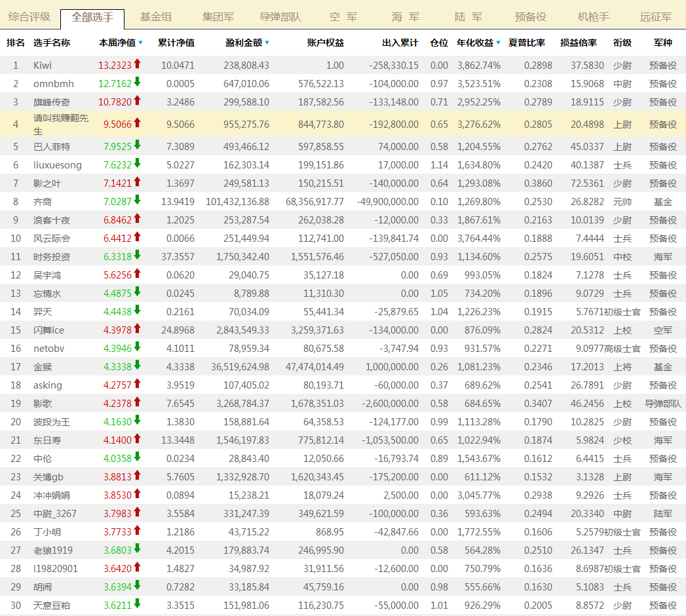The width and height of the screenshot is (686, 616).
Task: Select the 海军 tab
Action: [x=406, y=17]
